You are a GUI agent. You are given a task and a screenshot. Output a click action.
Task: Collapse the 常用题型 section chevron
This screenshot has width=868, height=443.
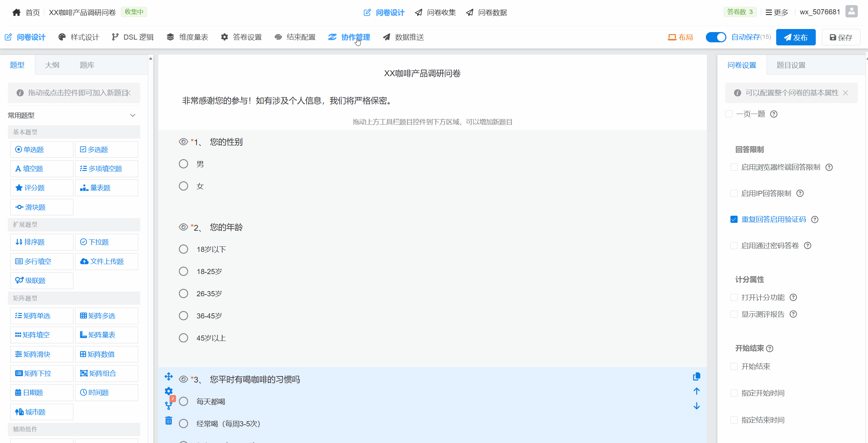click(x=133, y=115)
